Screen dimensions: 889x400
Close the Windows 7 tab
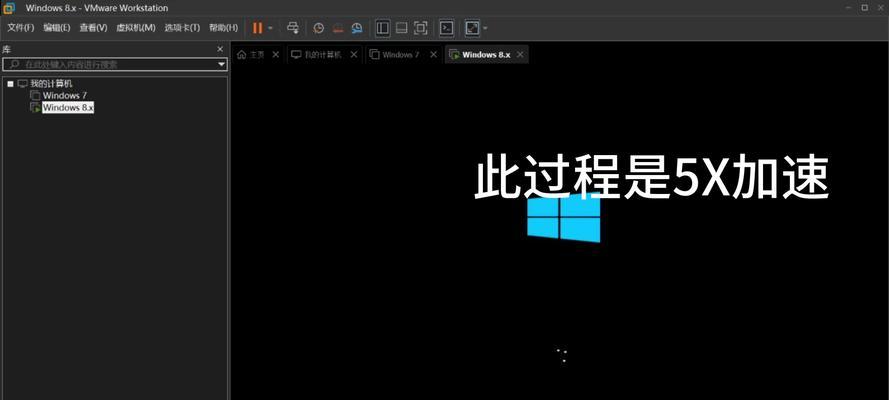(x=433, y=54)
